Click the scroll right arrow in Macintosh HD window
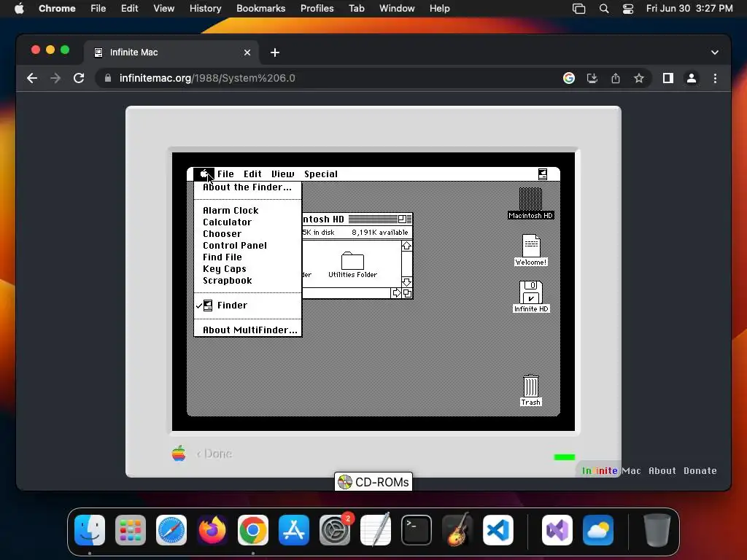The height and width of the screenshot is (560, 747). click(x=396, y=293)
